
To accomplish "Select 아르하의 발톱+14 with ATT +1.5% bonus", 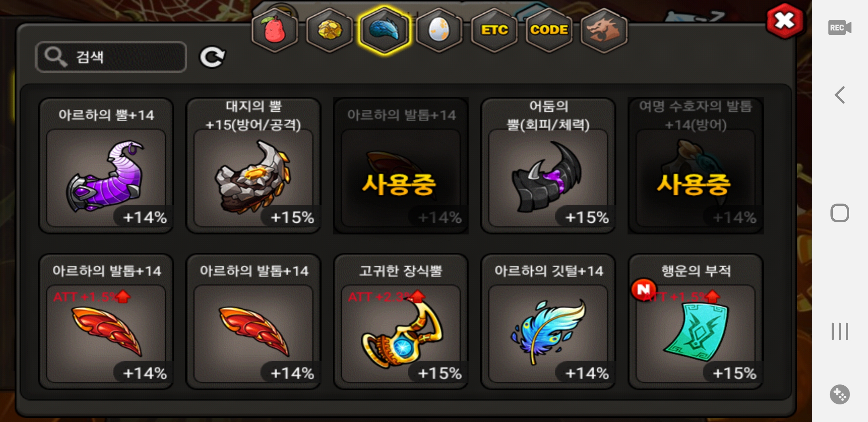I will pos(106,322).
